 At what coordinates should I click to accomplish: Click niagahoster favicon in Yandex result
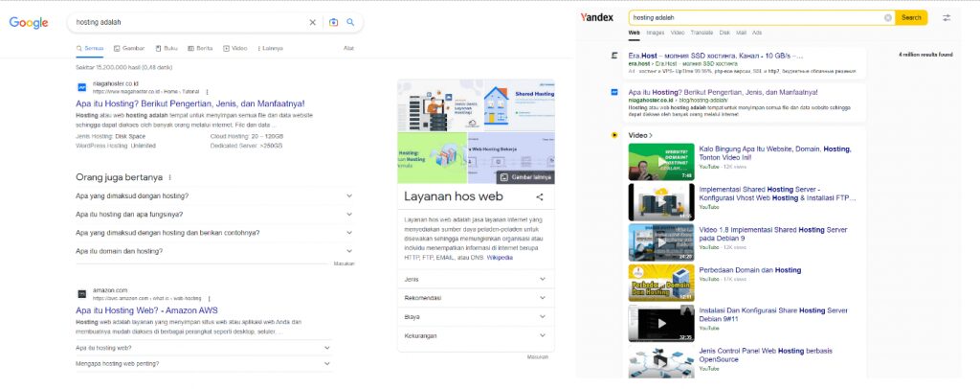coord(614,93)
